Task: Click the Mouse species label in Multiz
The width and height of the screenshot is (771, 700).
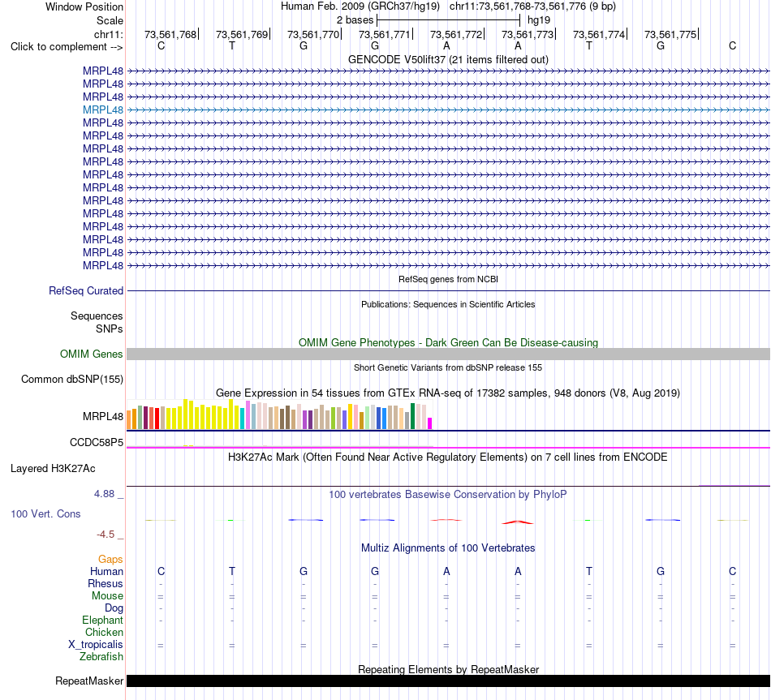Action: pyautogui.click(x=107, y=595)
